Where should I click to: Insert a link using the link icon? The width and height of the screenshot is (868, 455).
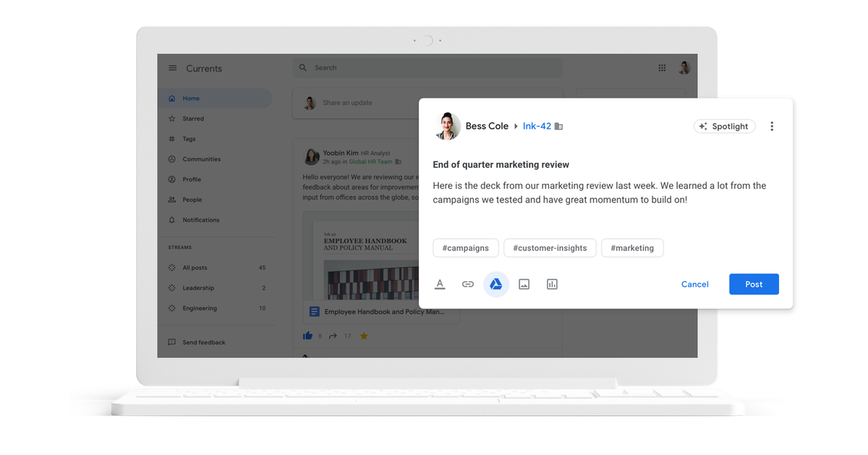tap(468, 284)
